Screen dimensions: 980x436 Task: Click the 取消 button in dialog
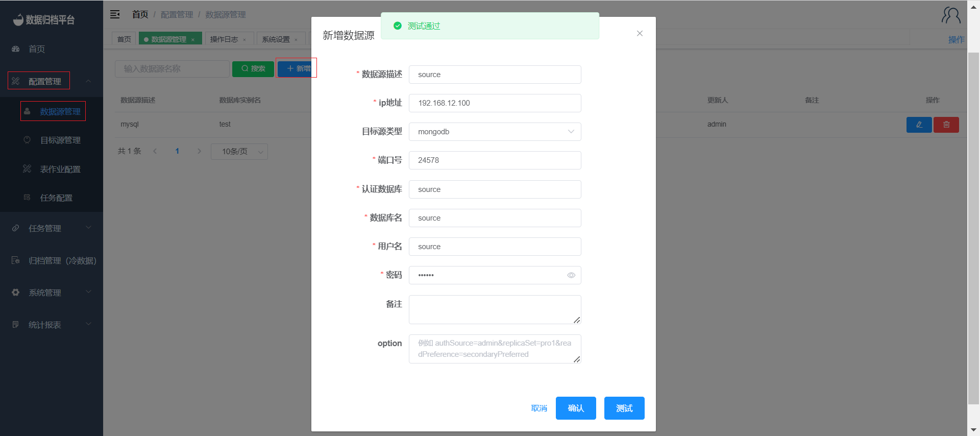click(x=539, y=408)
